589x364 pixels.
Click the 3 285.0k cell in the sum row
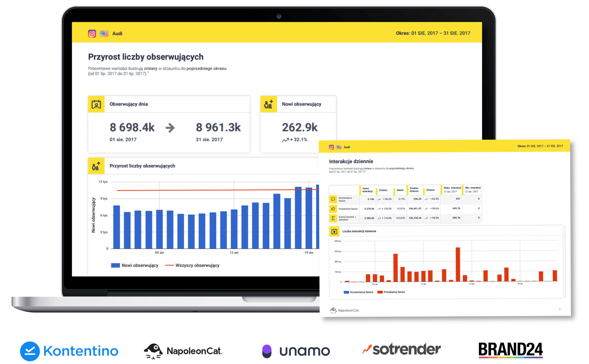click(369, 218)
